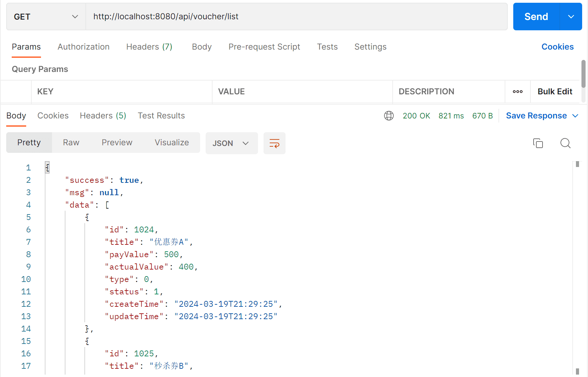Click the updateTime value on line 13
The image size is (588, 377).
[226, 316]
